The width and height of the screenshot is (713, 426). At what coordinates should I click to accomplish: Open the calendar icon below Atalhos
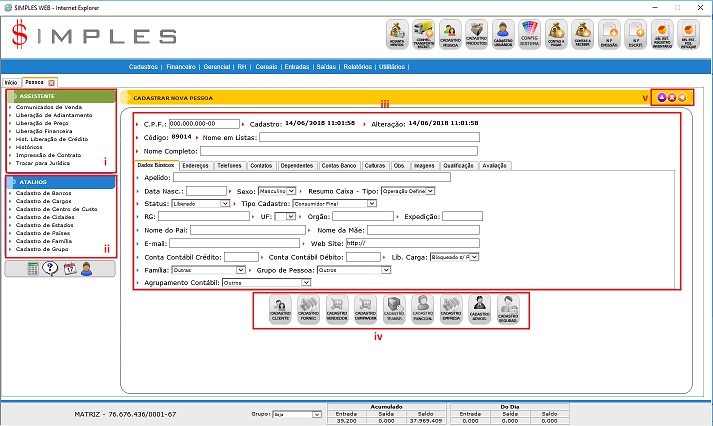tap(68, 268)
